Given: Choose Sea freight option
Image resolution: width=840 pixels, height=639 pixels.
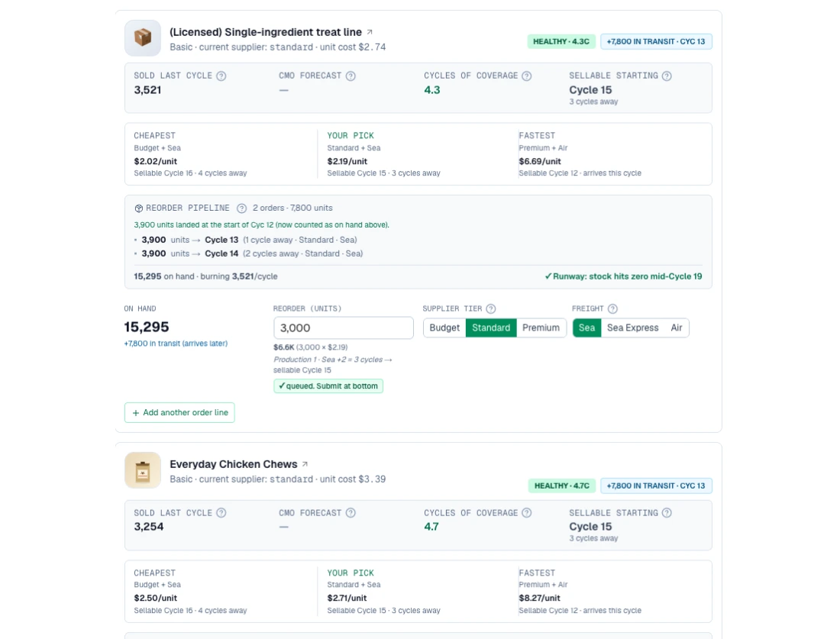Looking at the screenshot, I should pos(586,328).
